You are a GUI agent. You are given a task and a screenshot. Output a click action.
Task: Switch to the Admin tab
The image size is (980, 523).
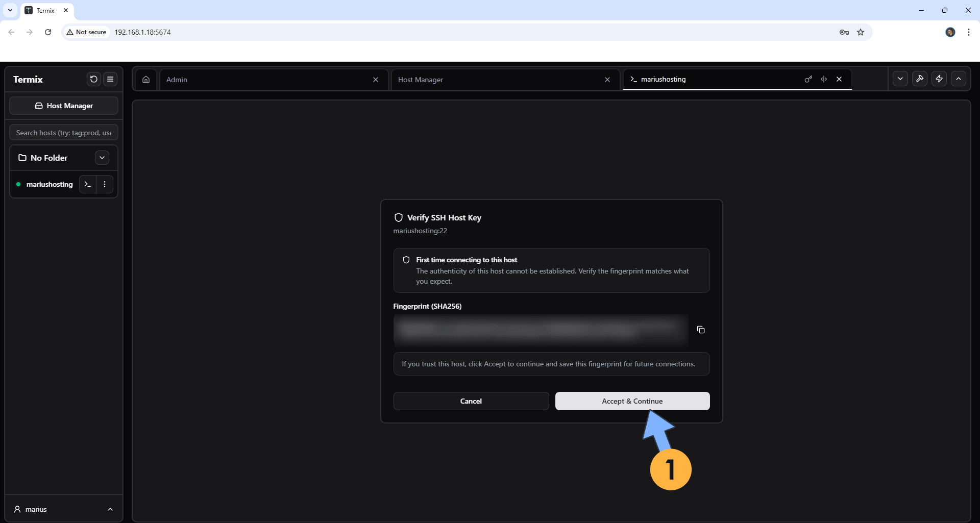(x=265, y=80)
